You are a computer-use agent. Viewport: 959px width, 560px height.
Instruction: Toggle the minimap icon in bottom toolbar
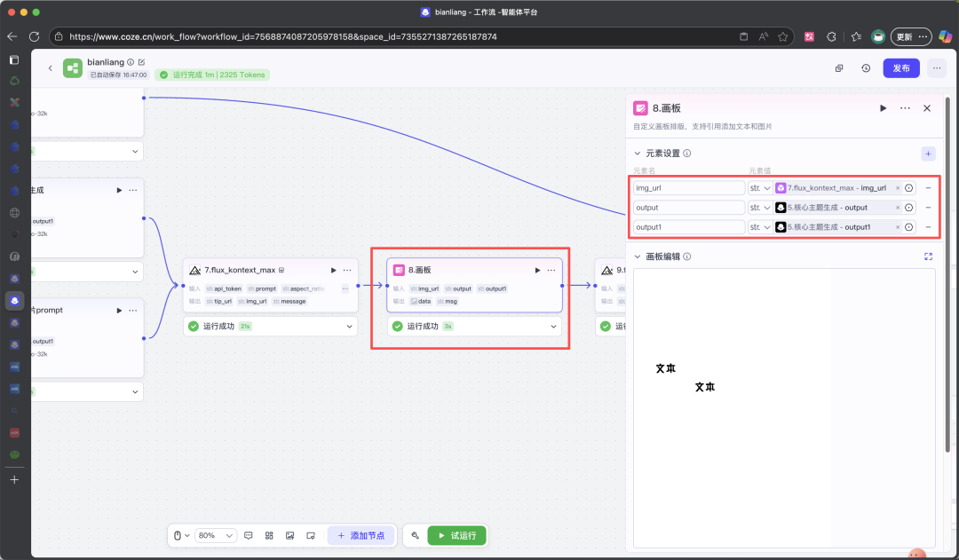point(311,535)
